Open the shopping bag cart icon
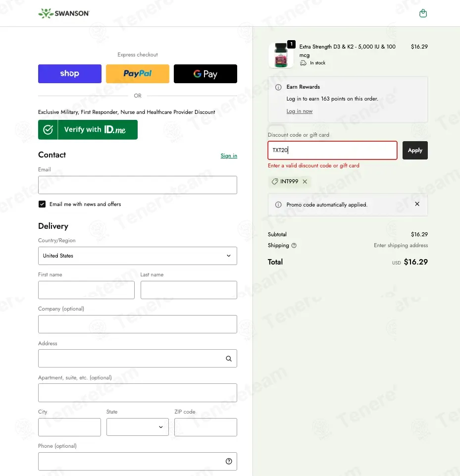The height and width of the screenshot is (476, 460). (423, 13)
